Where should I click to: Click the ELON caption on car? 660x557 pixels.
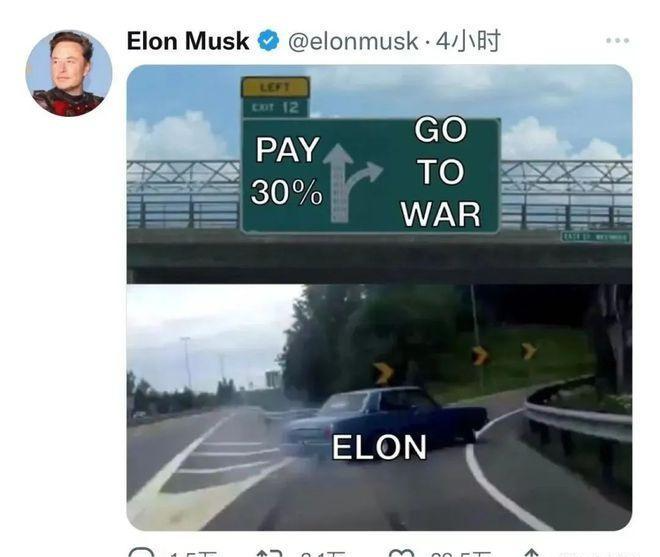coord(379,447)
